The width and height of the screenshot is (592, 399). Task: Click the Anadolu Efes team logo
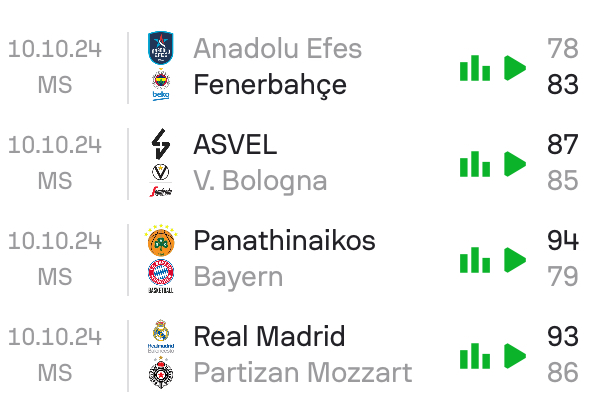tap(160, 48)
